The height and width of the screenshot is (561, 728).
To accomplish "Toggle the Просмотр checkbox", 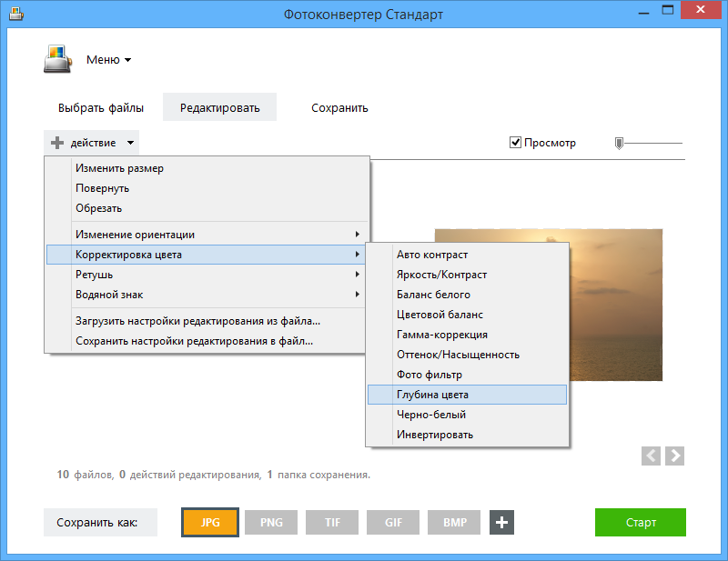I will [515, 143].
